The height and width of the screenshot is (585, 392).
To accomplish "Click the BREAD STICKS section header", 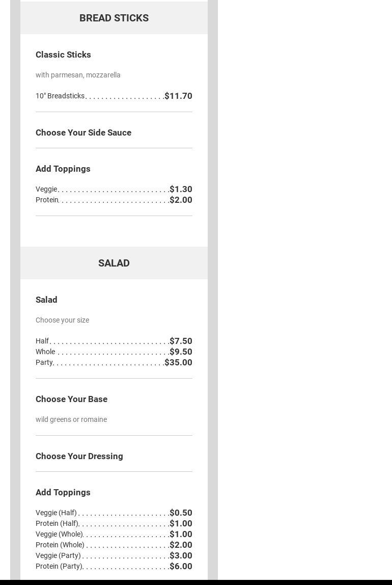I will click(x=114, y=18).
